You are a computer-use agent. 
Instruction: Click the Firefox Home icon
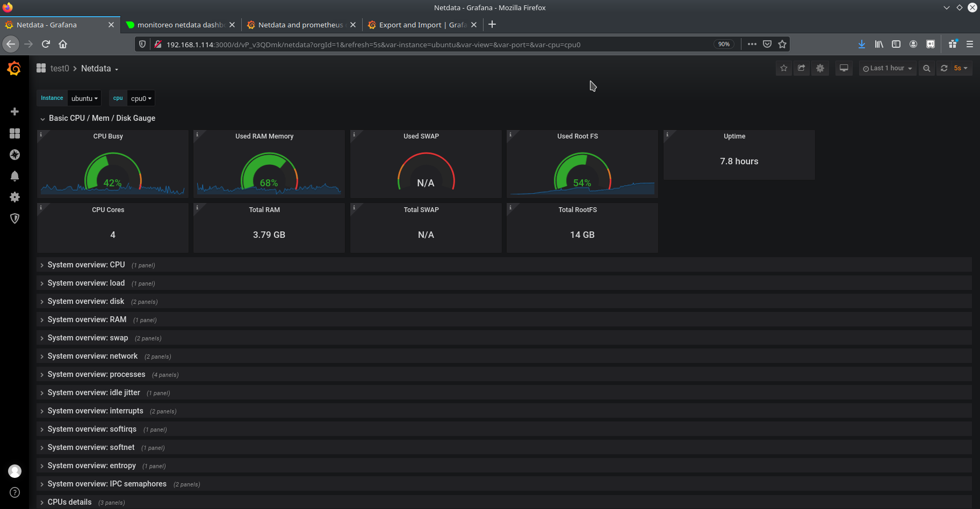(63, 44)
